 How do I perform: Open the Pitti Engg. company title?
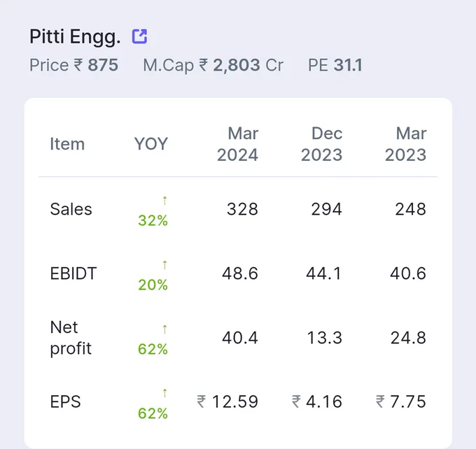point(75,37)
